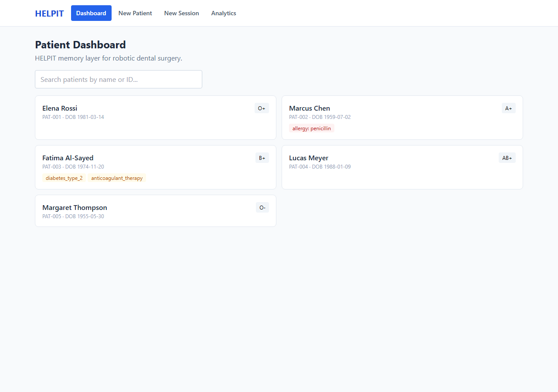Viewport: 558px width, 392px height.
Task: Focus the patient search field
Action: (x=119, y=79)
